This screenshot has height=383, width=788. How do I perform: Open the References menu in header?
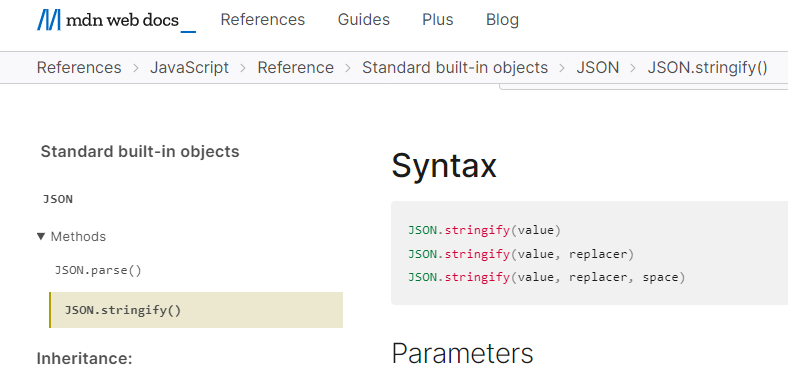pos(262,20)
